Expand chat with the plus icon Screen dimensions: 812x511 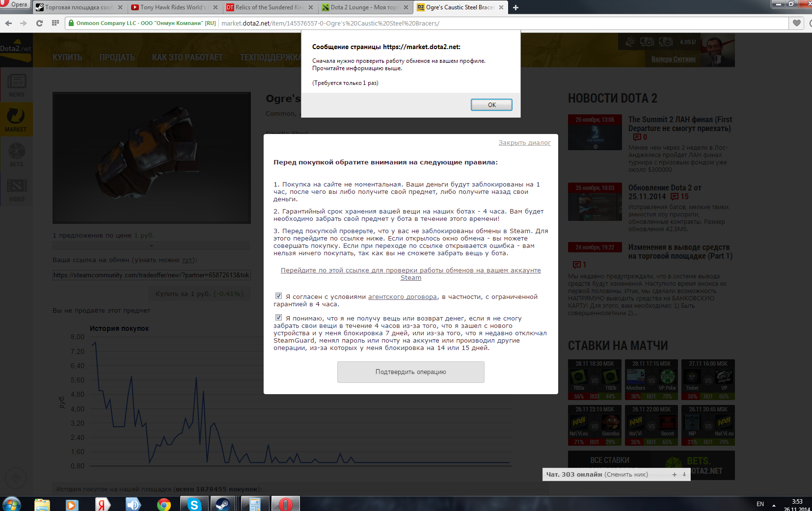pyautogui.click(x=675, y=475)
